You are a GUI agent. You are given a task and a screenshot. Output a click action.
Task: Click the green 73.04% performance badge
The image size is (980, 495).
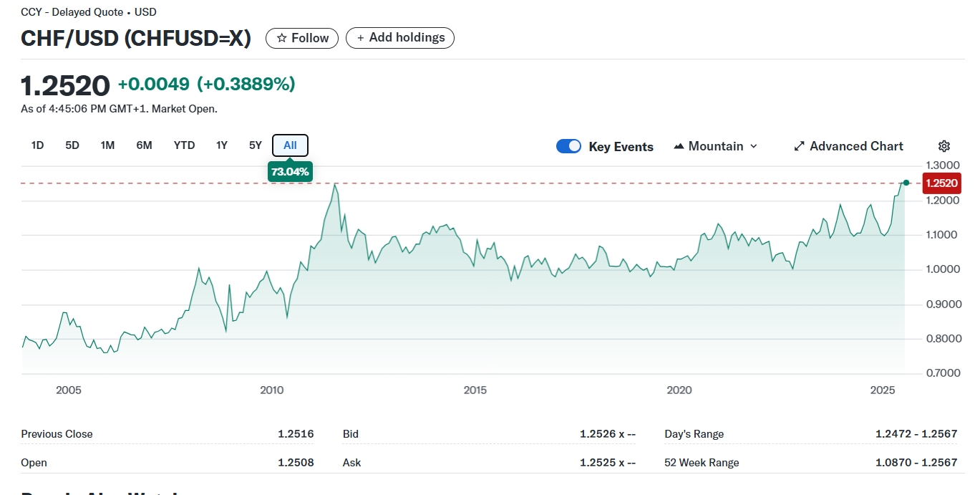pos(290,172)
